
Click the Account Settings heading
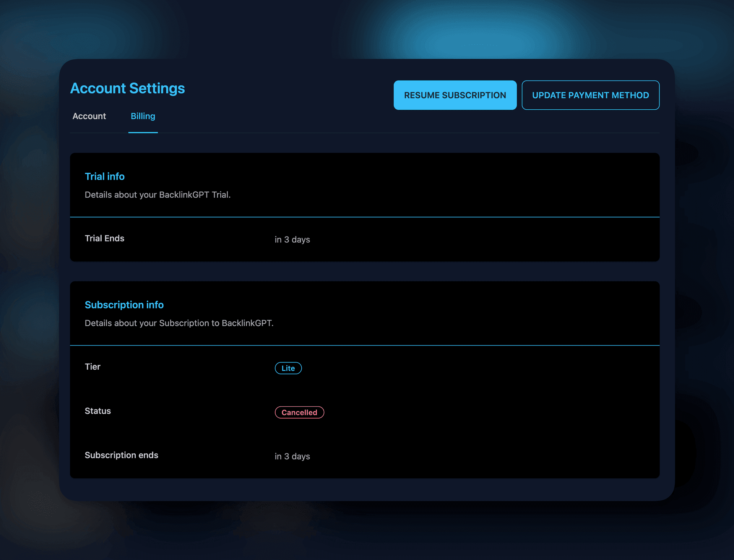pos(127,88)
